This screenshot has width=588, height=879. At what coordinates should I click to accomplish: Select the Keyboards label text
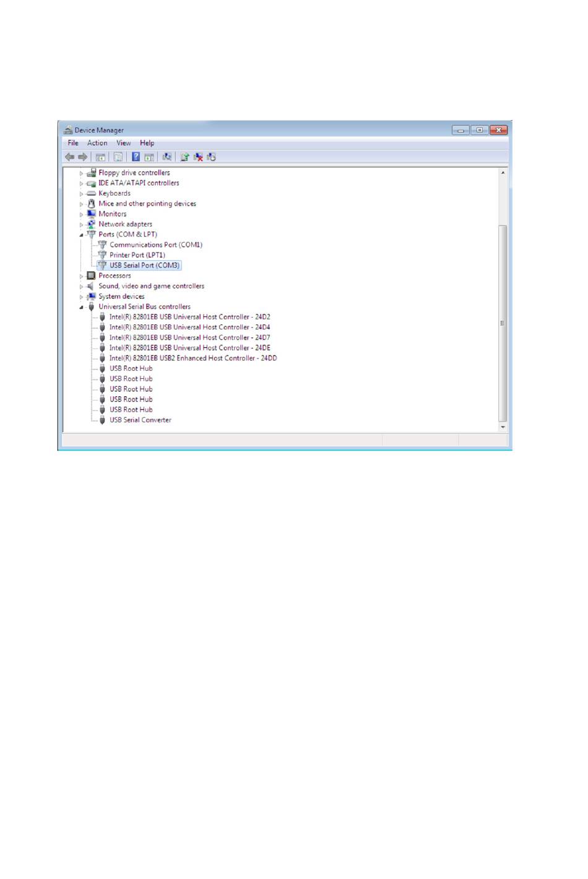pos(115,193)
